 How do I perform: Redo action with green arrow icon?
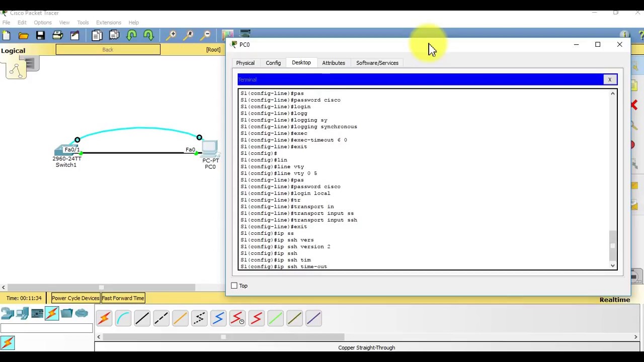(148, 35)
